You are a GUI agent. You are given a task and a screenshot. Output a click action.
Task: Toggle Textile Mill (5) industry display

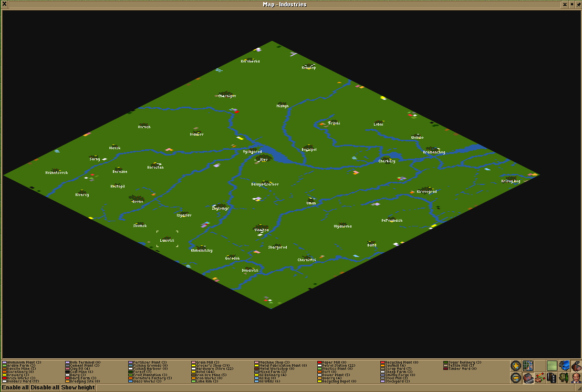pos(459,366)
